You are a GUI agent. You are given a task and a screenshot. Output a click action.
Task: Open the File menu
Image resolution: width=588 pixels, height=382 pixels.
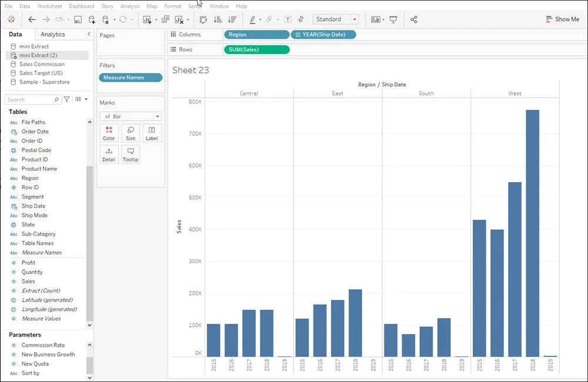(x=8, y=6)
